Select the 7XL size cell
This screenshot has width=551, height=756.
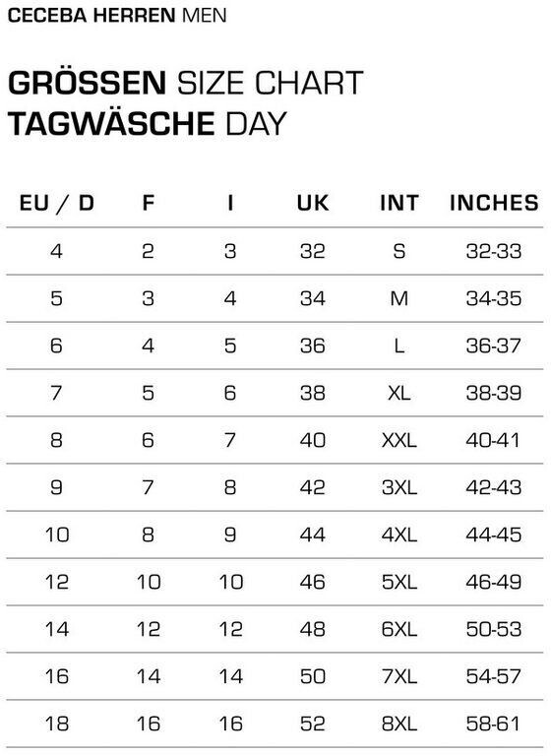399,676
